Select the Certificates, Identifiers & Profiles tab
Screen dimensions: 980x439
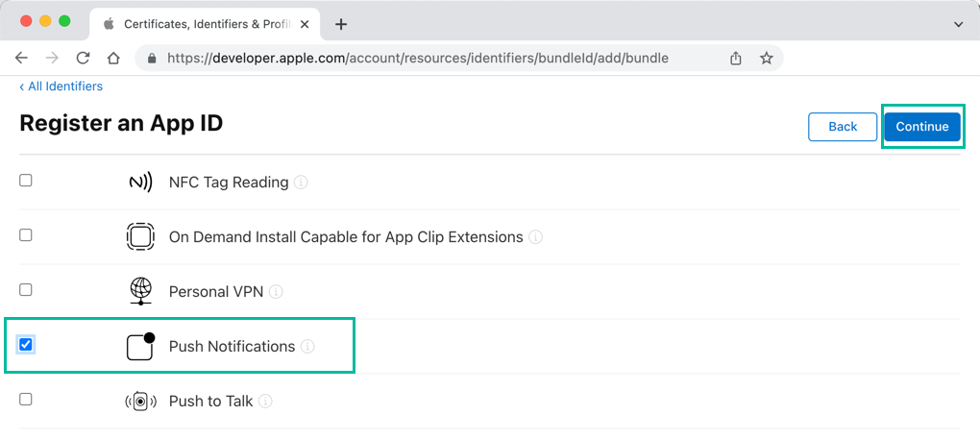click(207, 24)
